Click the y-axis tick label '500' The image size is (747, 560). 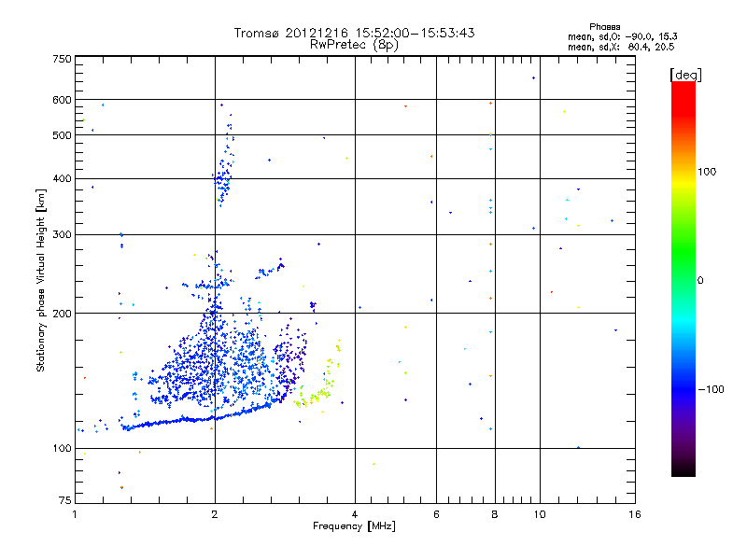click(62, 135)
